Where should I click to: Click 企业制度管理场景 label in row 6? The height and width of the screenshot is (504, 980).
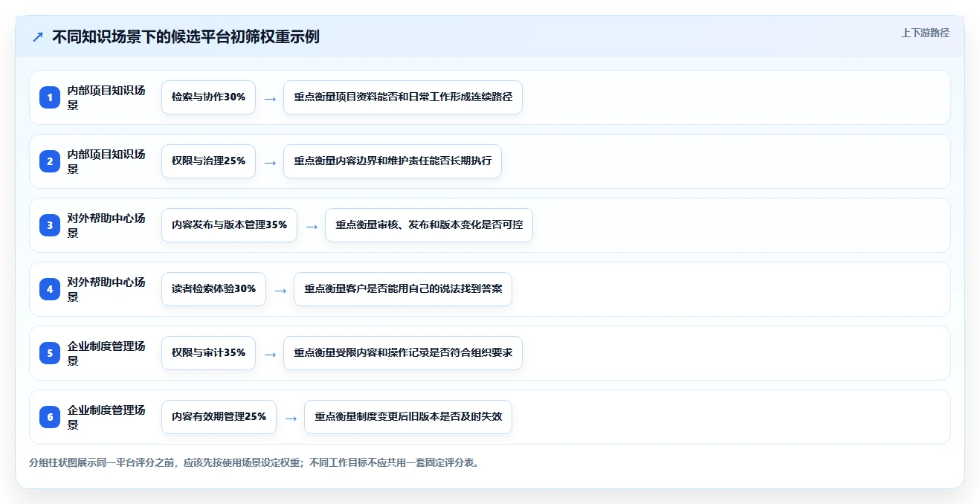pos(106,417)
